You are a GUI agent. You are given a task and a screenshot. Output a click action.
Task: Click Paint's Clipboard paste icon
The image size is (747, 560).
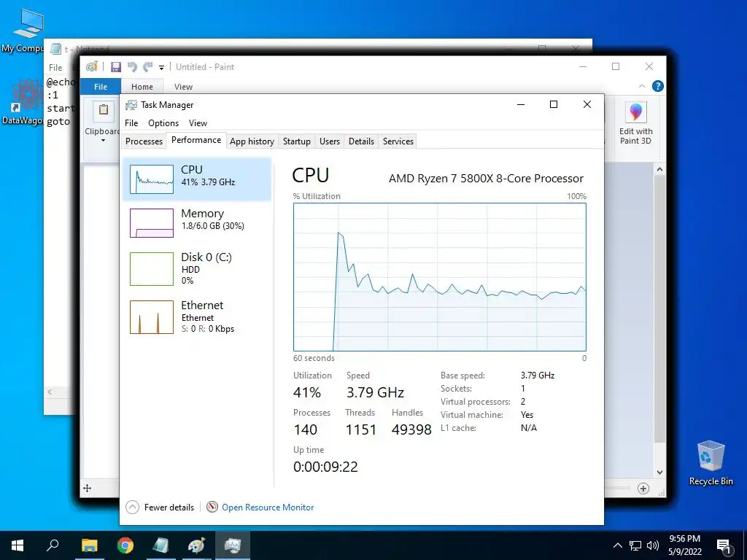[x=104, y=111]
